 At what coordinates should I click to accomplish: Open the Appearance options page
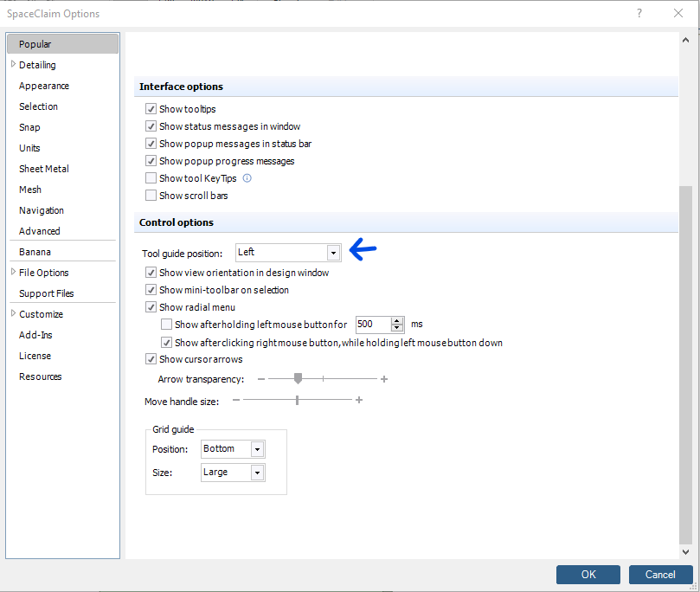coord(44,86)
